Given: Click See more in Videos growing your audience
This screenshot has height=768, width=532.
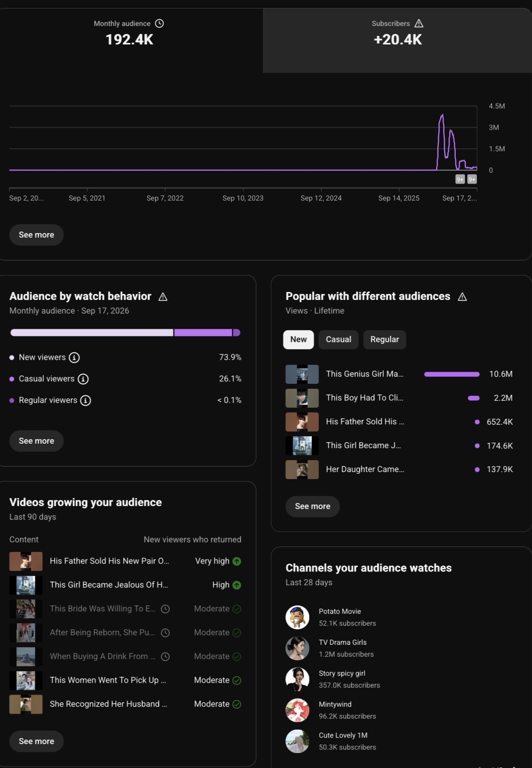Looking at the screenshot, I should coord(36,742).
